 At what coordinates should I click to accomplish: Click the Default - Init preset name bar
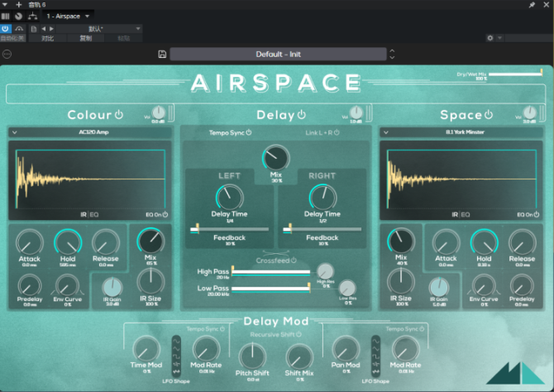click(278, 55)
